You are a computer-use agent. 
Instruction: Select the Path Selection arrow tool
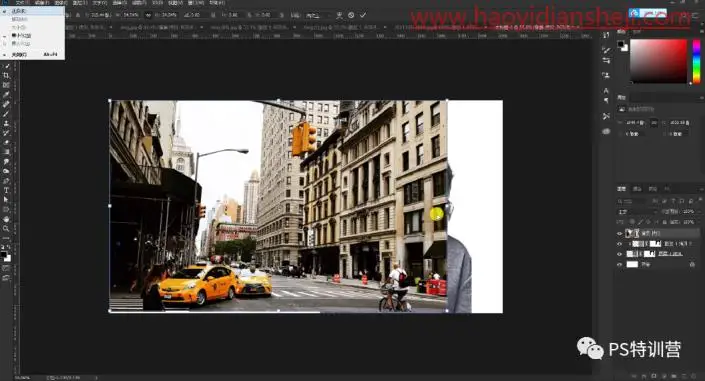pos(7,200)
